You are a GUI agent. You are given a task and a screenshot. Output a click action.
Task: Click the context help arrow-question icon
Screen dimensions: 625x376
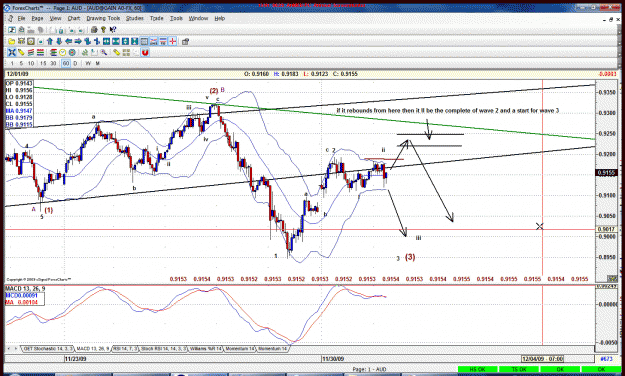coord(113,30)
